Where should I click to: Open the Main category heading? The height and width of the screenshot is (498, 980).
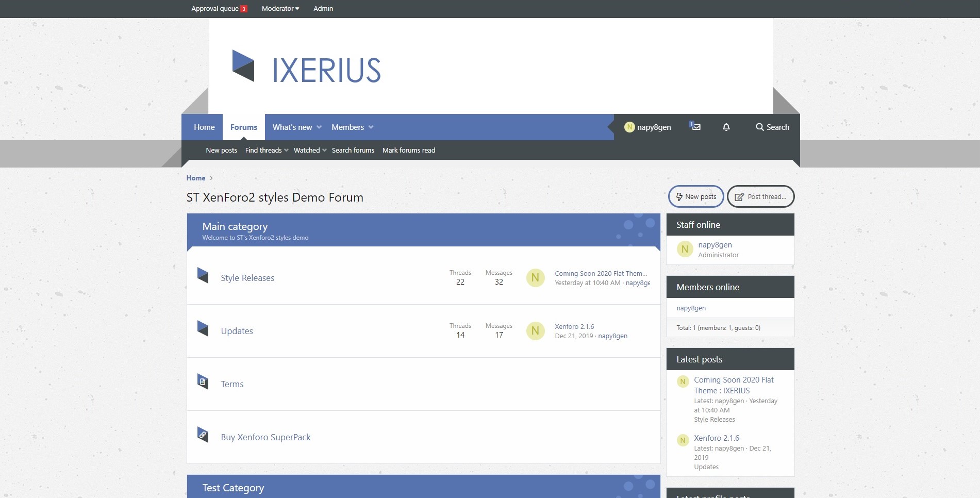(x=235, y=226)
